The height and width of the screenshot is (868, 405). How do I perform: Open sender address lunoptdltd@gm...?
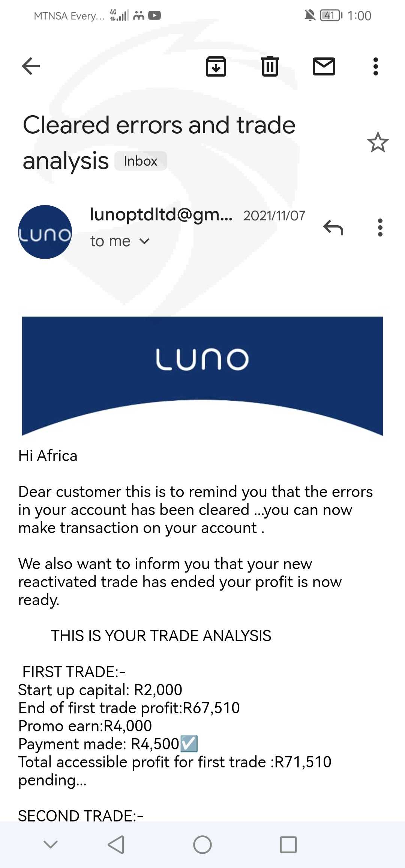coord(161,215)
